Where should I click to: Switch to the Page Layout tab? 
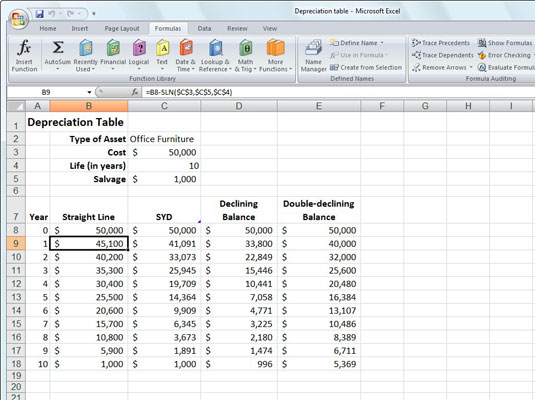coord(122,29)
